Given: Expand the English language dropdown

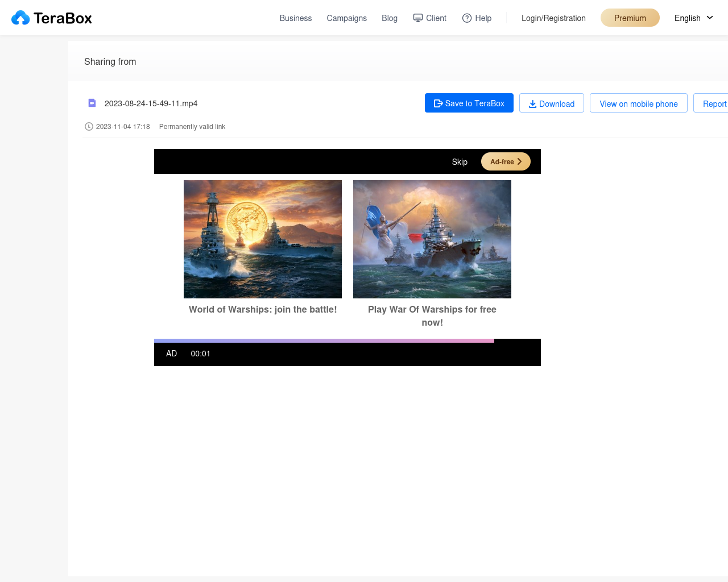Looking at the screenshot, I should tap(693, 18).
